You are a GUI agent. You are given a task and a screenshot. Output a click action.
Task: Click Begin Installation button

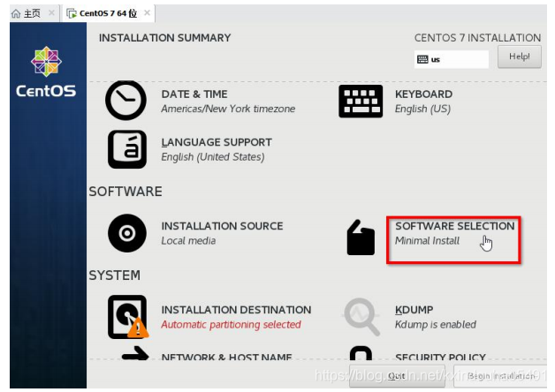click(500, 376)
